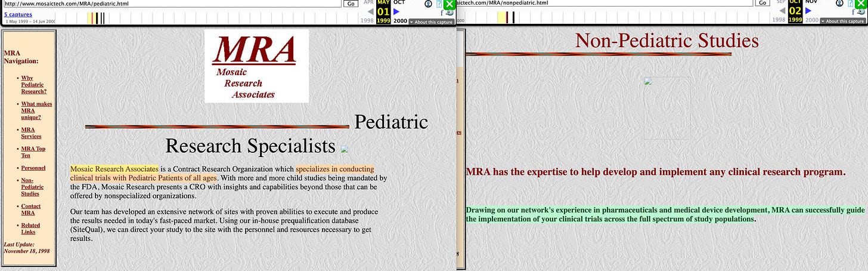Close the Wayback toolbar in the nonpediatric window
Image resolution: width=868 pixels, height=271 pixels.
coord(862,4)
